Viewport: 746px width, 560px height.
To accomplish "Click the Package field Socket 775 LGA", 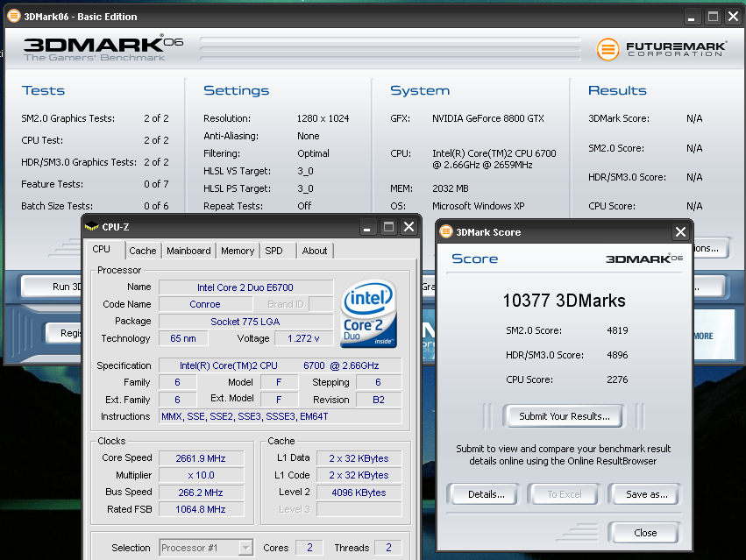I will [245, 322].
